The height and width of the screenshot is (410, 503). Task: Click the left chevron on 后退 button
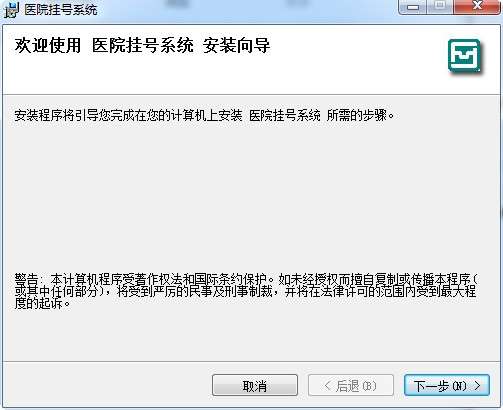click(x=328, y=386)
